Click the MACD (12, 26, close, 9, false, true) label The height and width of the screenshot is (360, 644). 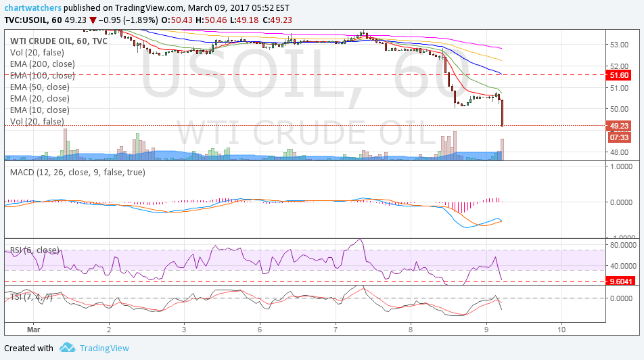click(x=78, y=172)
